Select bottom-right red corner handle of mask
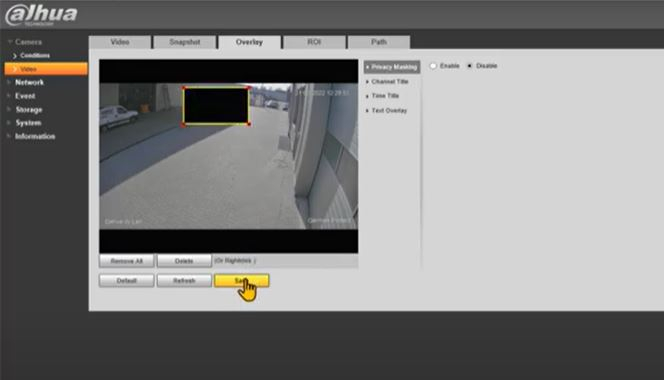The width and height of the screenshot is (664, 380). click(x=249, y=124)
